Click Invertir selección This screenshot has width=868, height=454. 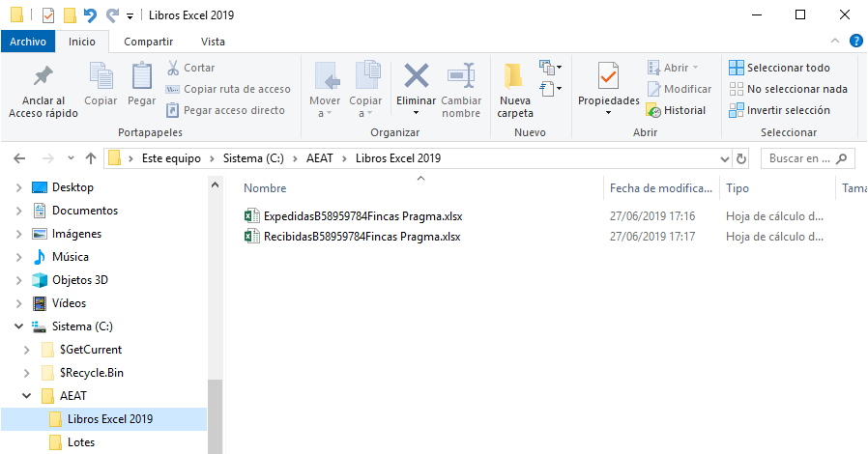tap(779, 110)
